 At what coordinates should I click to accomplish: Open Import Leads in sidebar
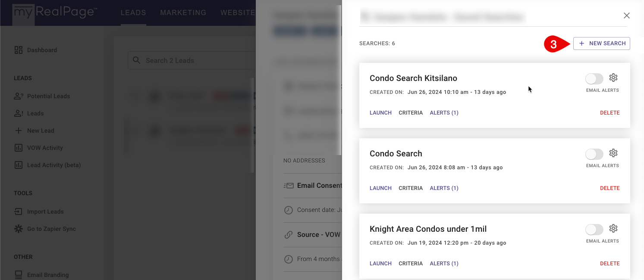(x=45, y=212)
